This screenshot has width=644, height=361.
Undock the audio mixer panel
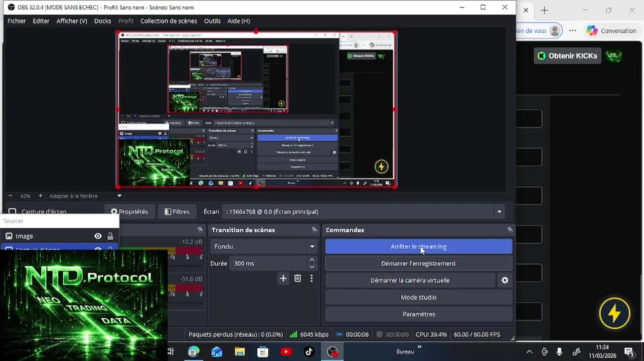(200, 230)
